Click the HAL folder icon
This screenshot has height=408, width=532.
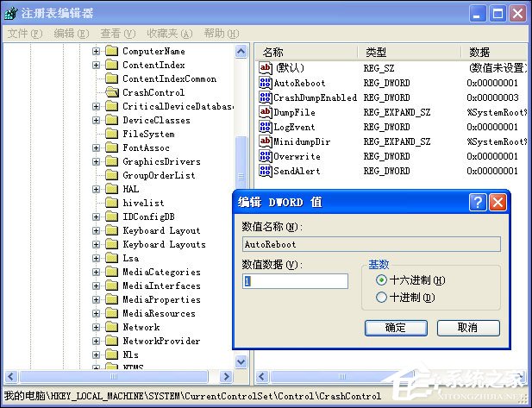tap(111, 189)
